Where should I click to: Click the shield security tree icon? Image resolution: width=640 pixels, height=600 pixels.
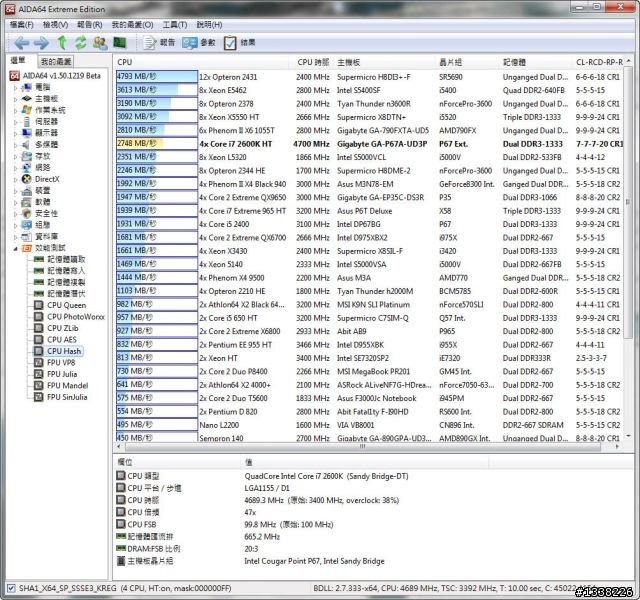point(27,213)
